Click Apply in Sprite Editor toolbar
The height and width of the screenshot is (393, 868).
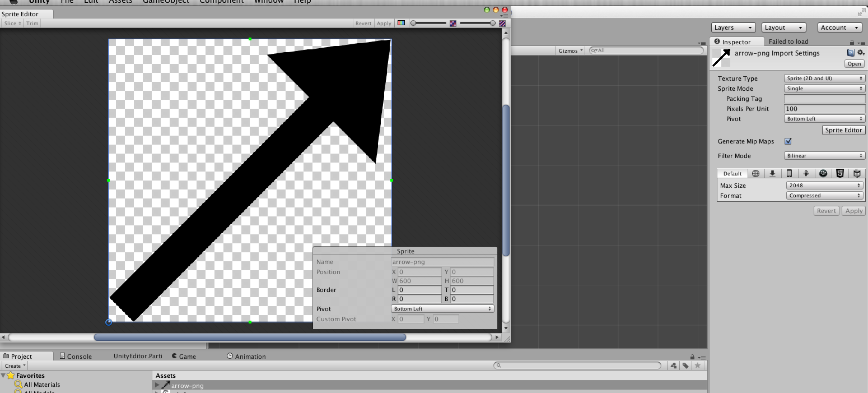384,24
